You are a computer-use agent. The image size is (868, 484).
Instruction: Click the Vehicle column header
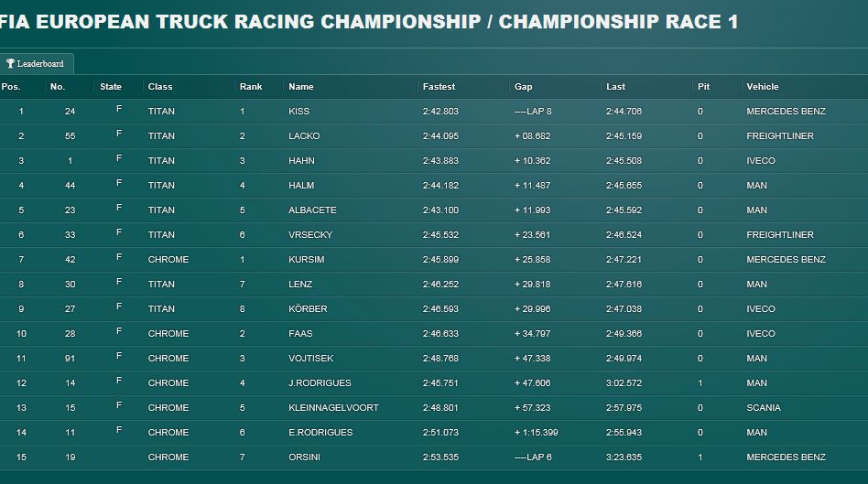(763, 87)
